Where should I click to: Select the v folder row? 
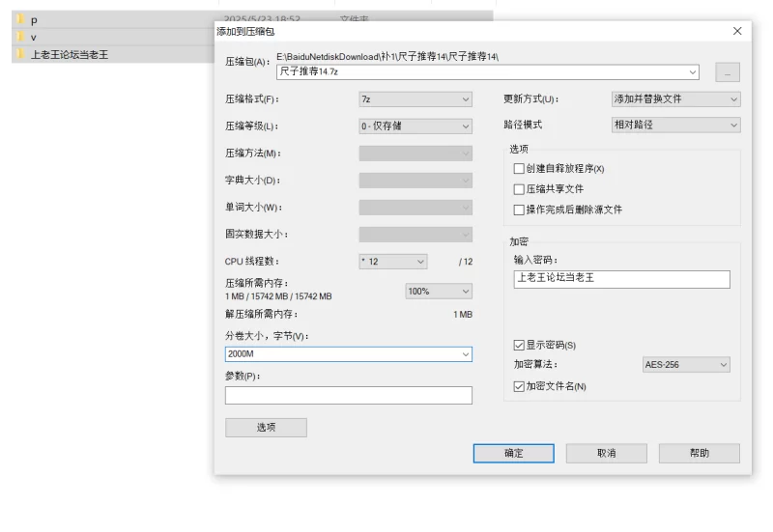(x=112, y=37)
